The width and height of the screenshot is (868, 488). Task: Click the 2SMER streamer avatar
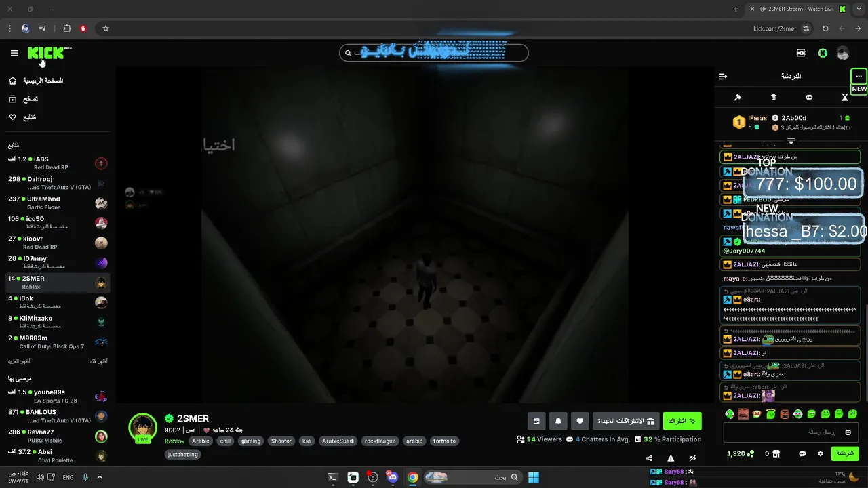tap(142, 428)
